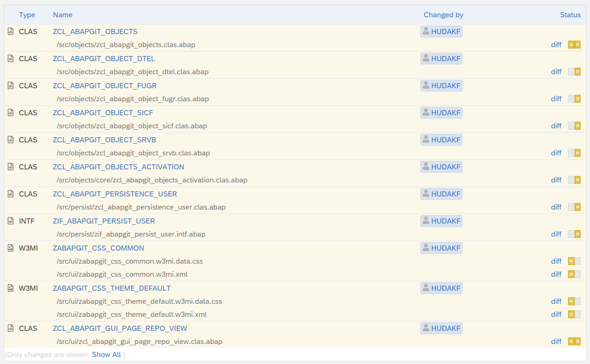This screenshot has height=364, width=590.
Task: Click the code file icon beside ZCL_ABAPGIT_OBJECT_DTEL
Action: pos(11,58)
